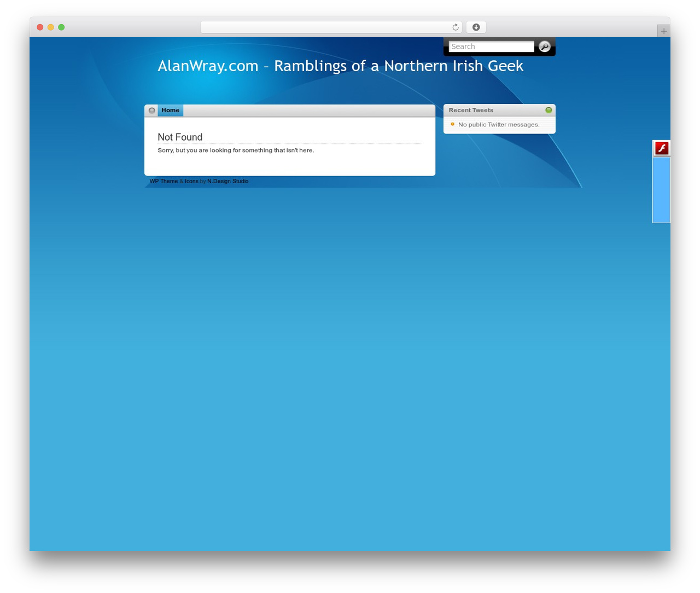The image size is (700, 593).
Task: Follow the Icons footer link
Action: tap(191, 181)
